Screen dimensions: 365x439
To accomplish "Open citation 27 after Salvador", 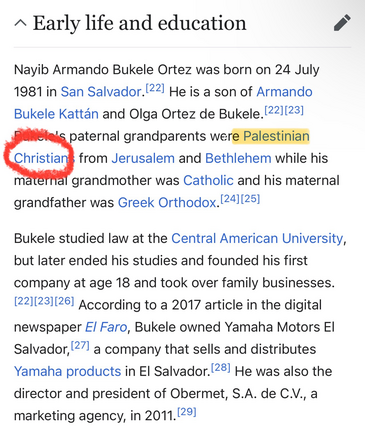I will coord(80,345).
